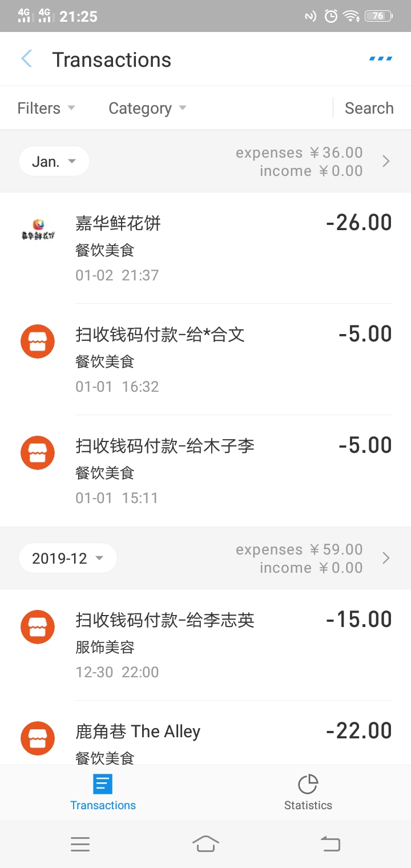Tap the shop icon for 扫收钱码付款-给木子李

(38, 453)
